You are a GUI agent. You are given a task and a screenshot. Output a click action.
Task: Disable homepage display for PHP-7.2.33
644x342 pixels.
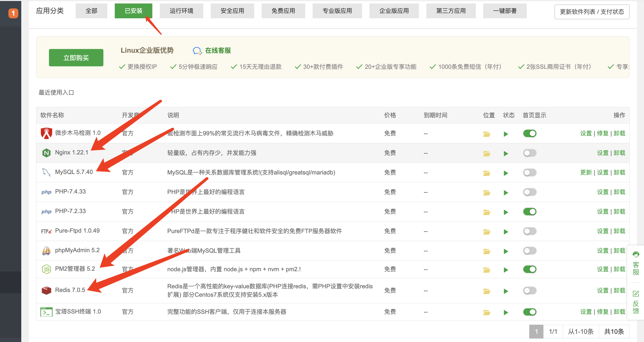click(529, 211)
